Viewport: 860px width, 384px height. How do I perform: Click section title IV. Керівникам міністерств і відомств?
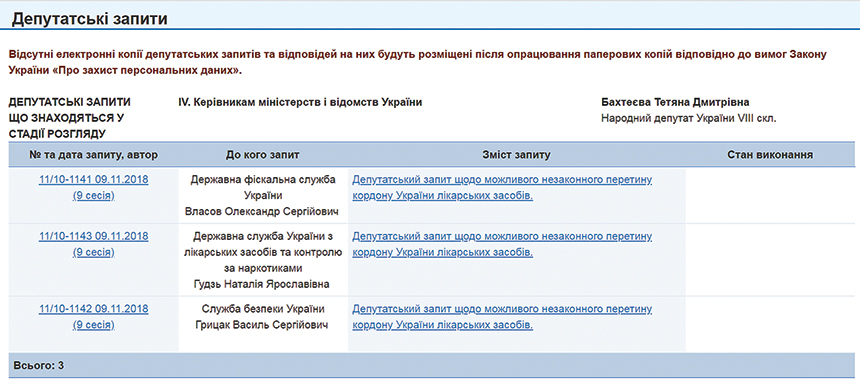pos(300,103)
